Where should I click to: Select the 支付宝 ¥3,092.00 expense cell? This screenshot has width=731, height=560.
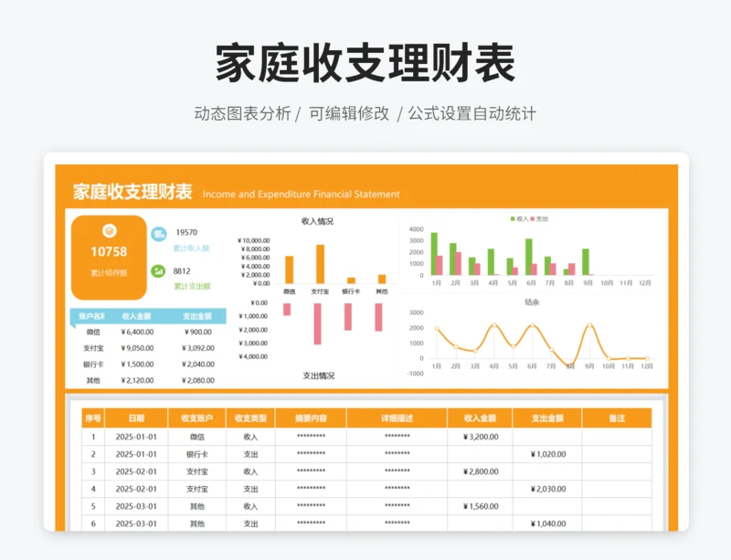[198, 348]
